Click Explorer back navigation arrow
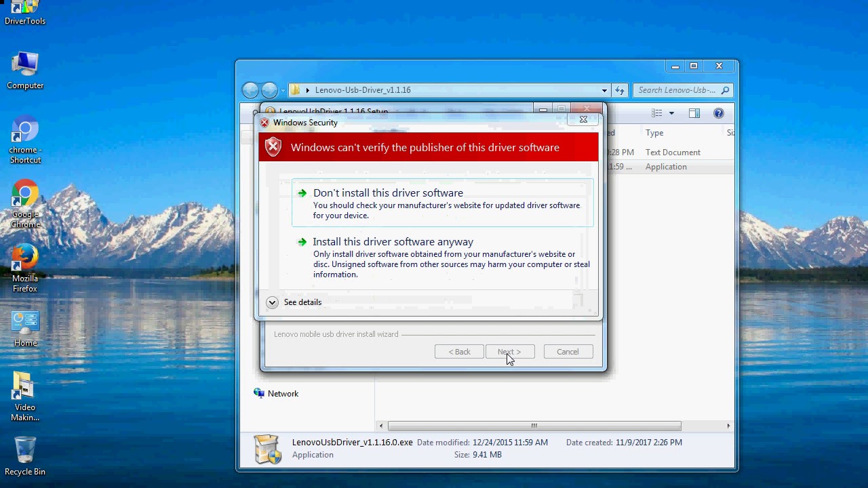Screen dimensions: 868x488 pos(250,90)
